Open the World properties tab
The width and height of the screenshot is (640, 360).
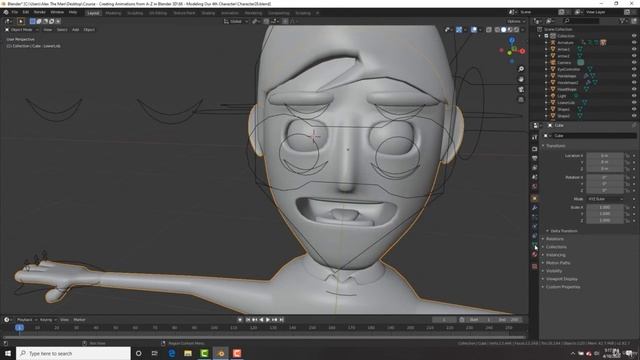[535, 187]
